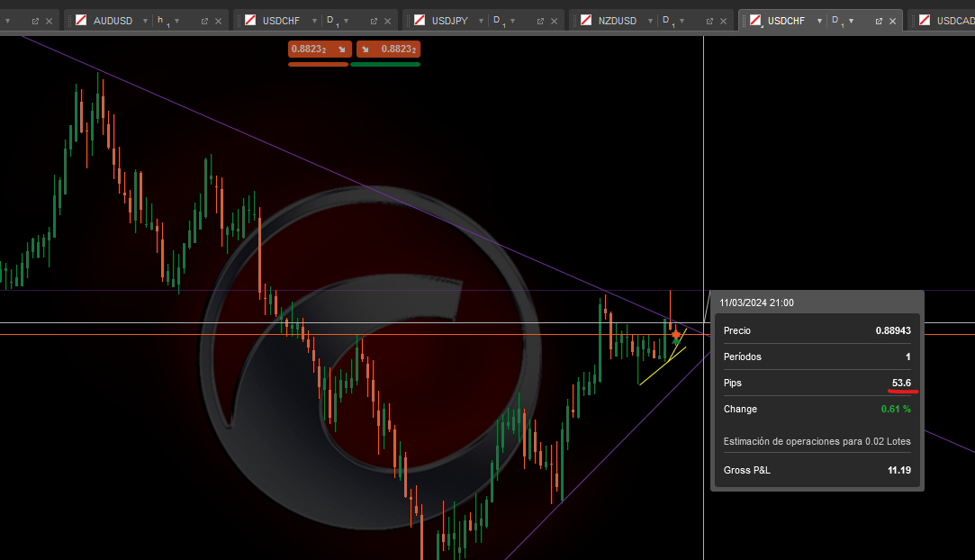Click the 'Períodos' label in the tooltip
The width and height of the screenshot is (975, 560).
[743, 357]
